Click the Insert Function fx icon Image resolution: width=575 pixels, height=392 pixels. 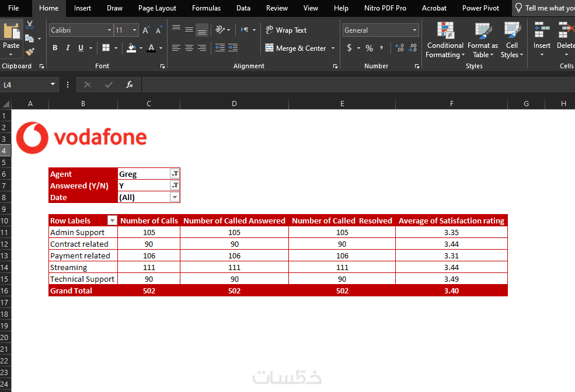(129, 85)
